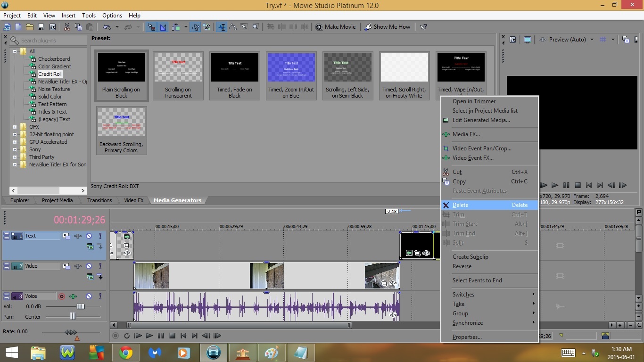Click the Windows Start button
Screen dimensions: 644x362
click(11, 353)
